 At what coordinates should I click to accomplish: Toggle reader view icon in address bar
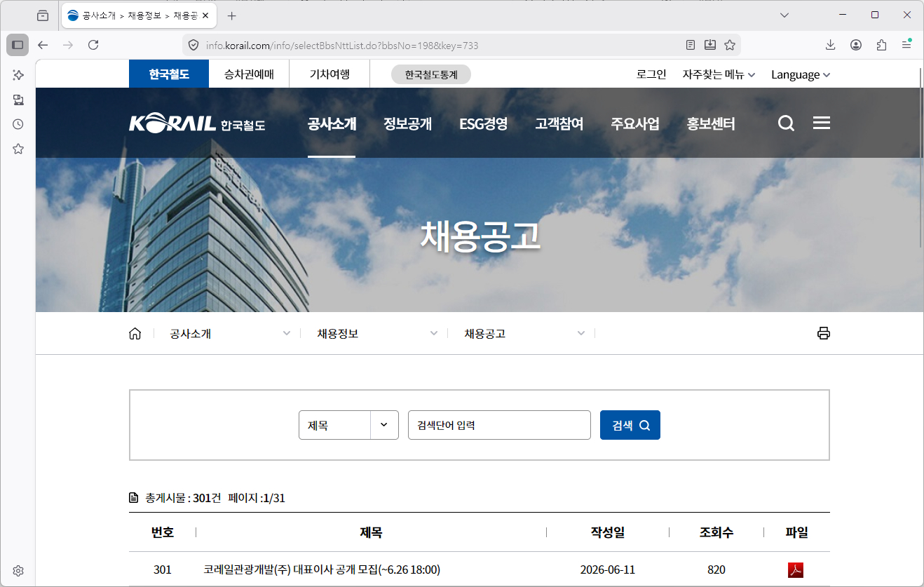[x=691, y=45]
